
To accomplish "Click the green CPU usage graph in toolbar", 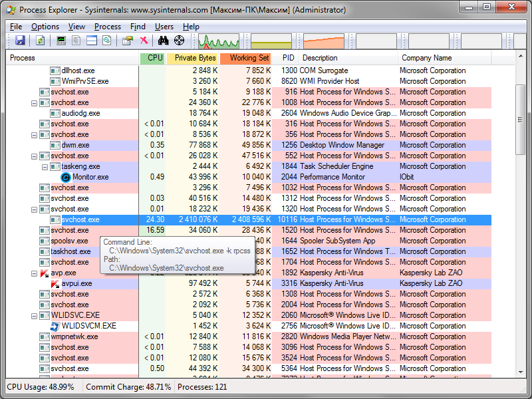I will point(219,41).
